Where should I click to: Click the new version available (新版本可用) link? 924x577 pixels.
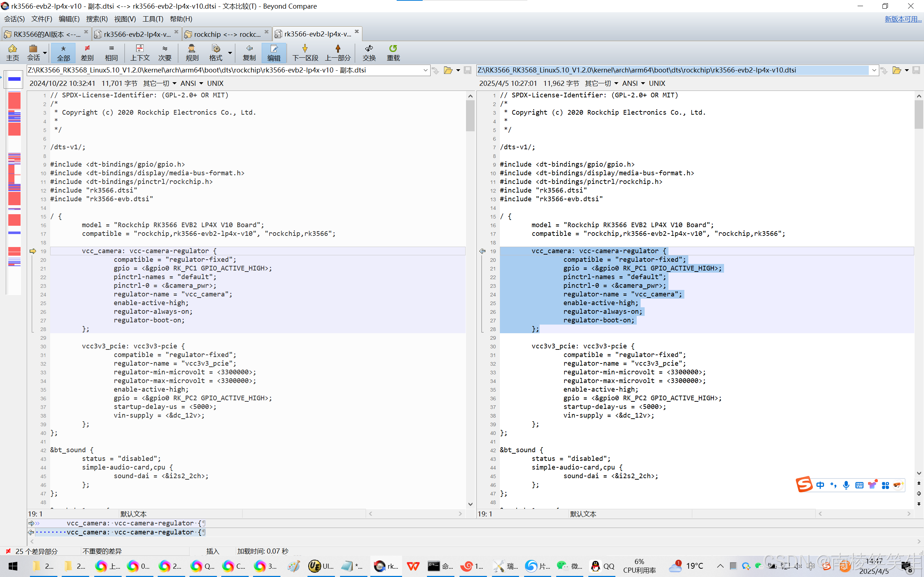pyautogui.click(x=903, y=19)
